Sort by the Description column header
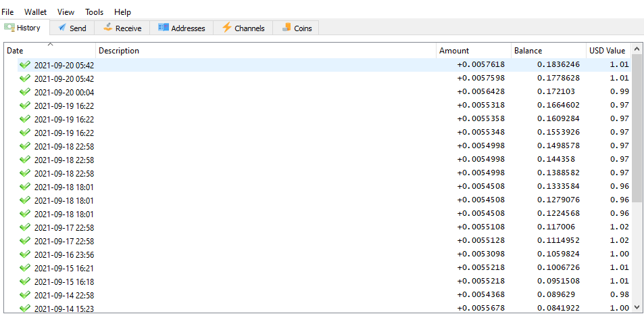The image size is (644, 316). pos(266,51)
